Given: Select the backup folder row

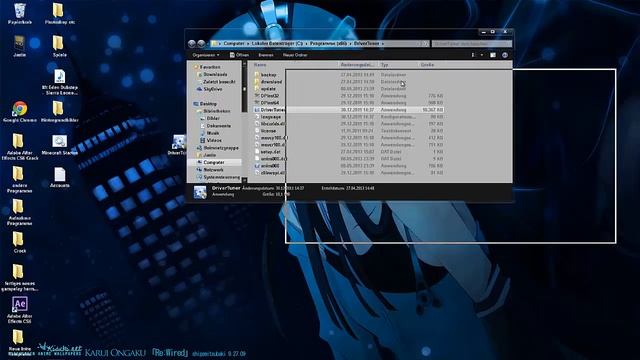Looking at the screenshot, I should coord(348,75).
